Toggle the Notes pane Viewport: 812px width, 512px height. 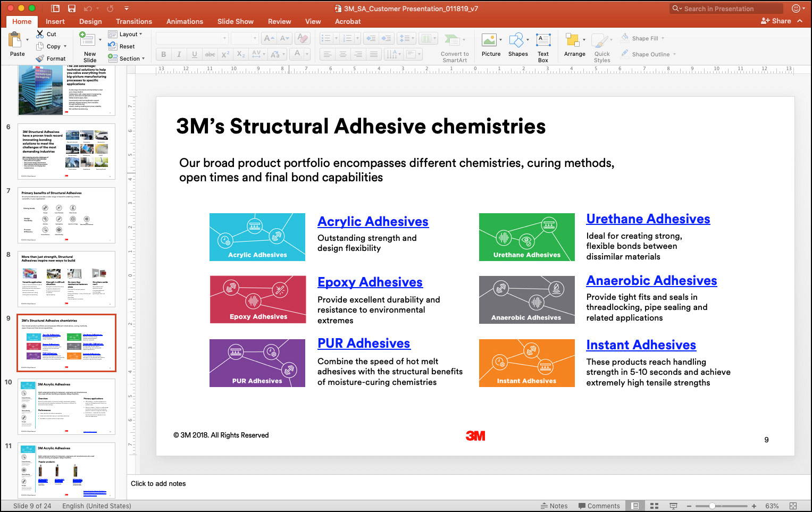point(554,506)
